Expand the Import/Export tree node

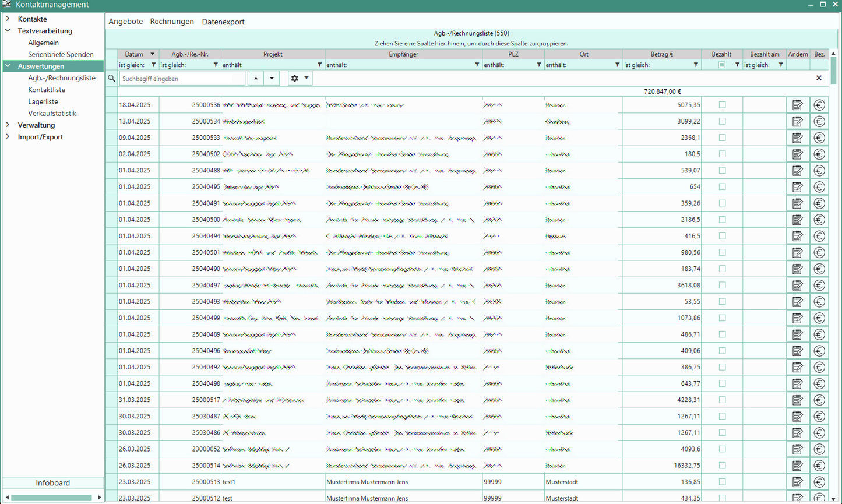tap(8, 137)
